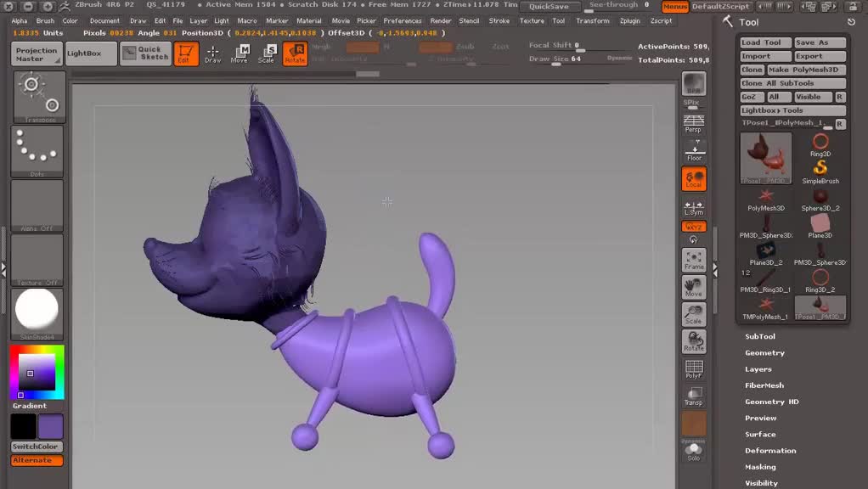Viewport: 868px width, 489px height.
Task: Select the Ring3D tool
Action: [820, 145]
